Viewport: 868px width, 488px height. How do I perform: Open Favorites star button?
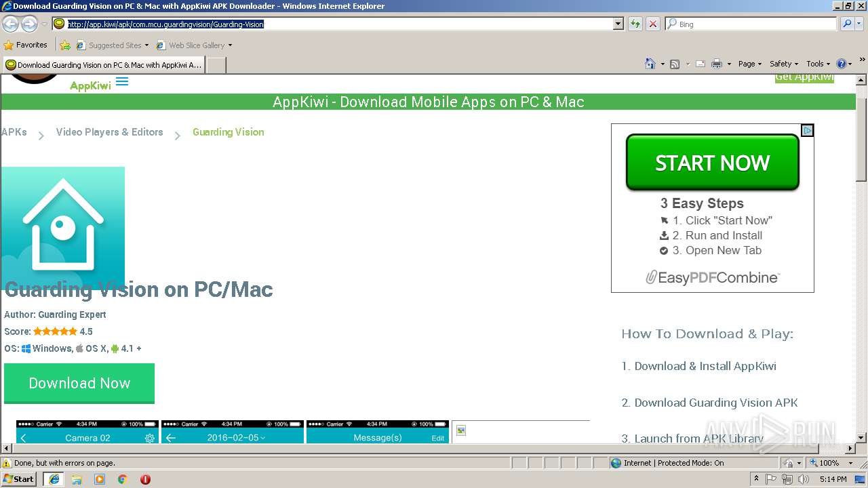pos(9,45)
